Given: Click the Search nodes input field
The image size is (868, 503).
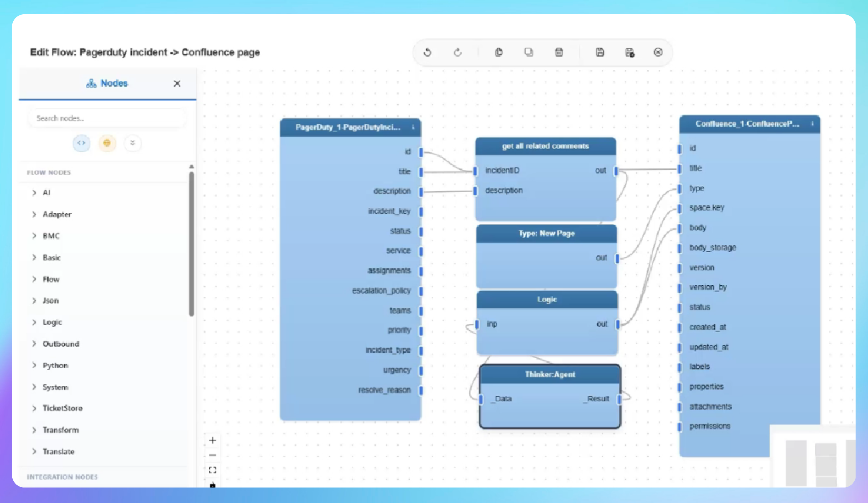Looking at the screenshot, I should pos(107,118).
